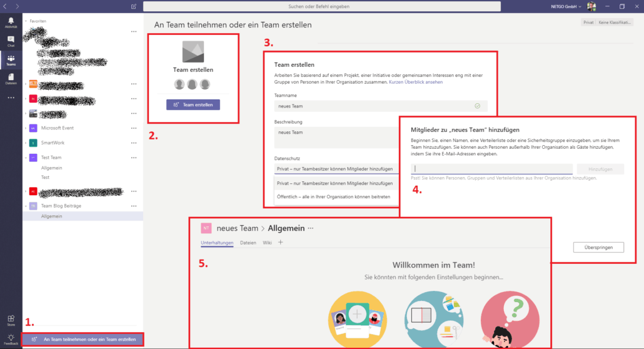
Task: Open the Store icon
Action: point(11,321)
